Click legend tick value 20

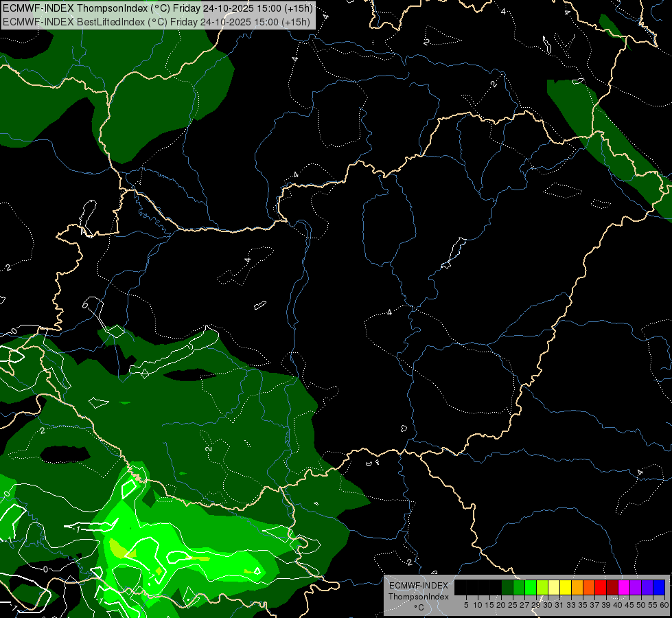click(501, 605)
